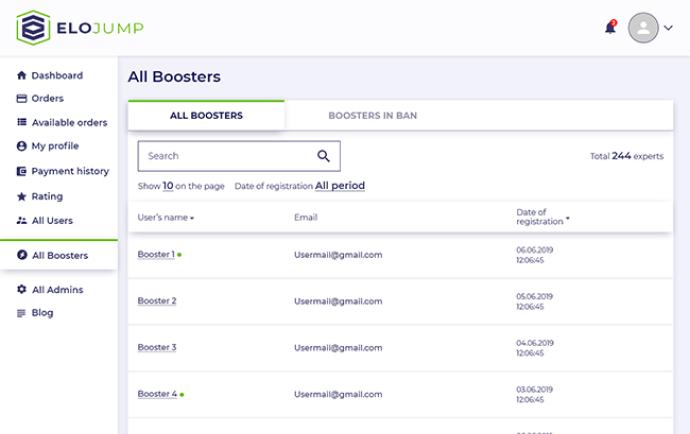Click the Rating star icon
Viewport: 690px width, 434px height.
tap(22, 197)
